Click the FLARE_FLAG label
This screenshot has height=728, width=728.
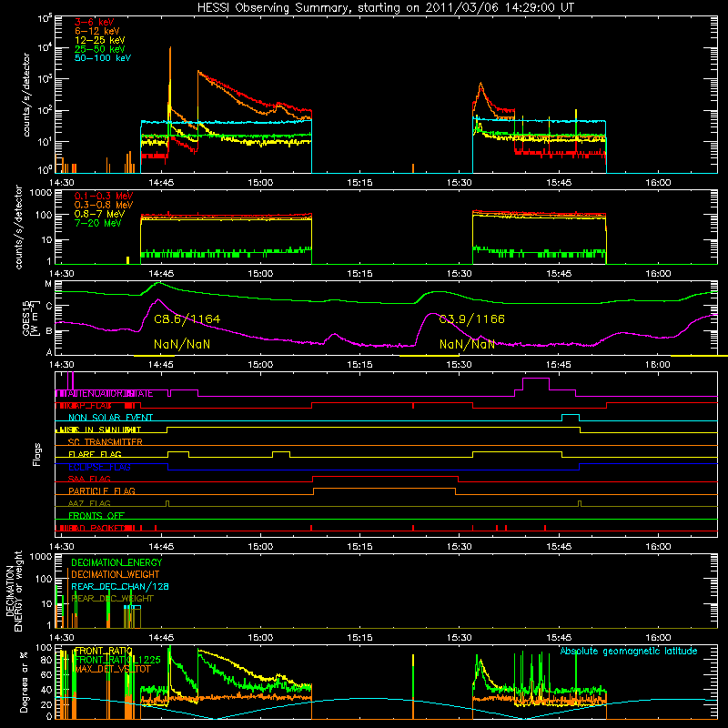[95, 454]
